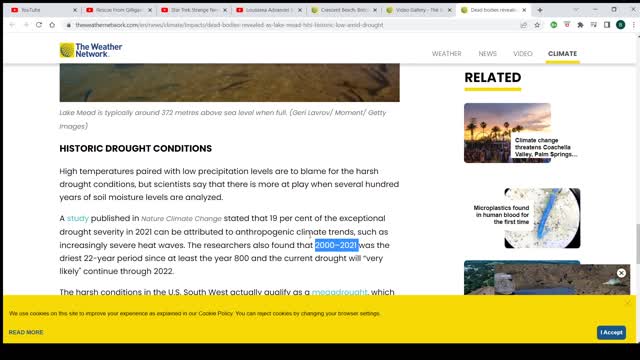Close the floating video popup
Screen dimensions: 640x360
pyautogui.click(x=621, y=273)
